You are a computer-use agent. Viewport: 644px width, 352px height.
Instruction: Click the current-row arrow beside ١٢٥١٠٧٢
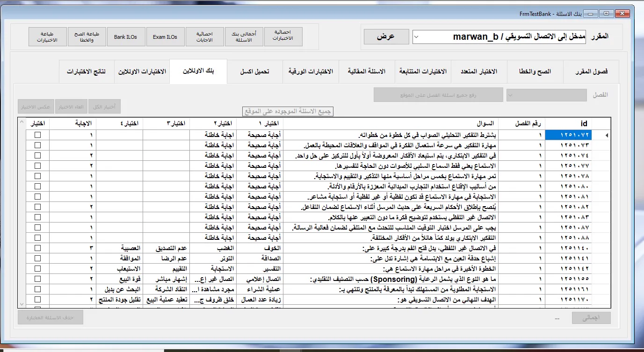(606, 135)
